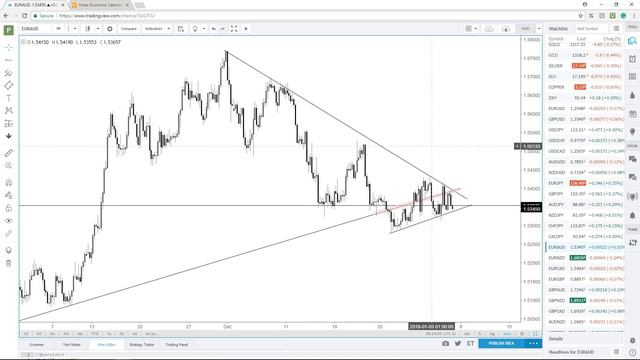Open the financials/templates icon

(181, 29)
